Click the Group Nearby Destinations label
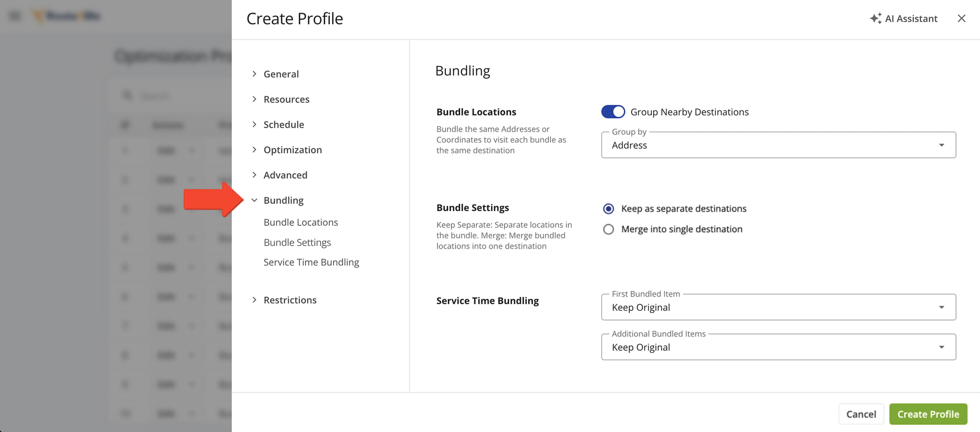Screen dimensions: 980x432 [690, 112]
